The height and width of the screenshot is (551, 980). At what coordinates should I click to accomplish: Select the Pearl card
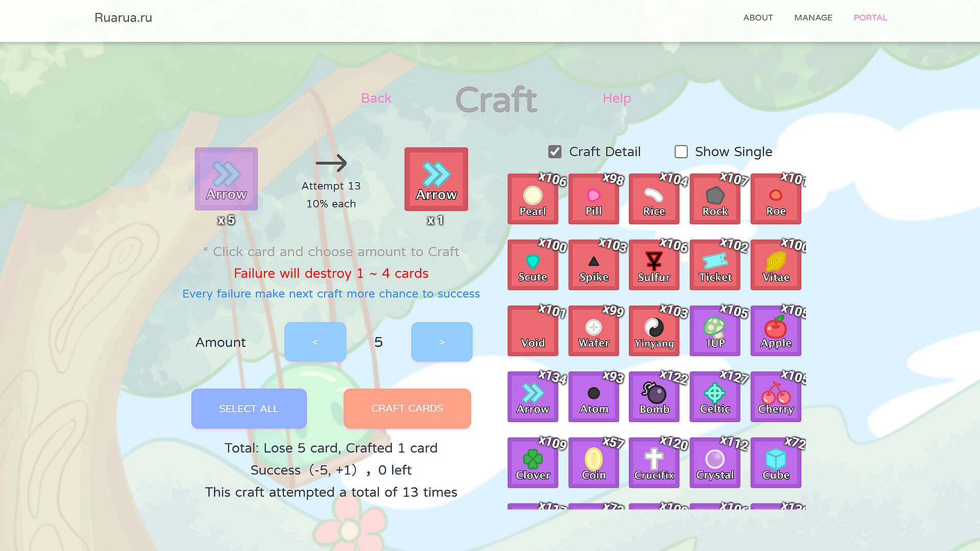(532, 199)
